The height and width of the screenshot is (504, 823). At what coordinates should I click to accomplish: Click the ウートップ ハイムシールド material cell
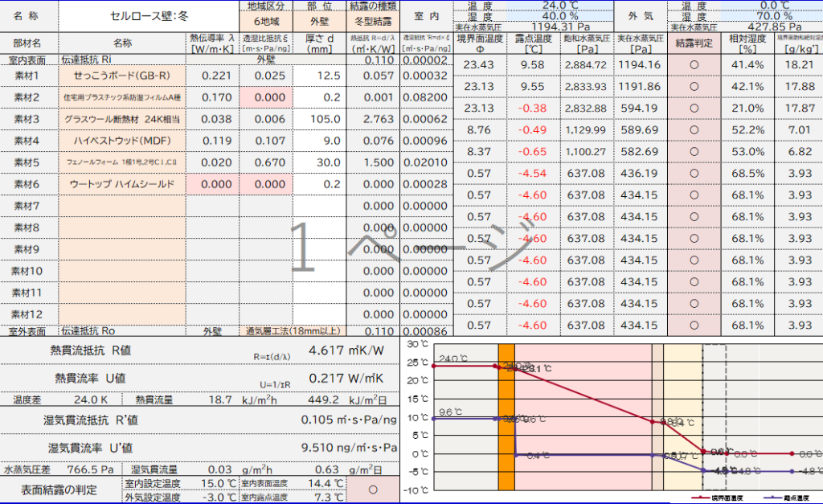click(x=122, y=184)
